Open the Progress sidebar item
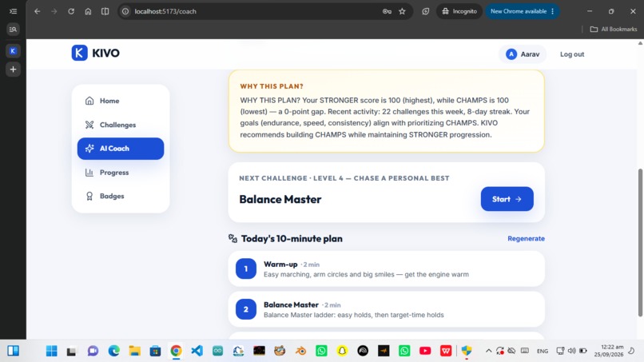The width and height of the screenshot is (644, 362). (121, 173)
